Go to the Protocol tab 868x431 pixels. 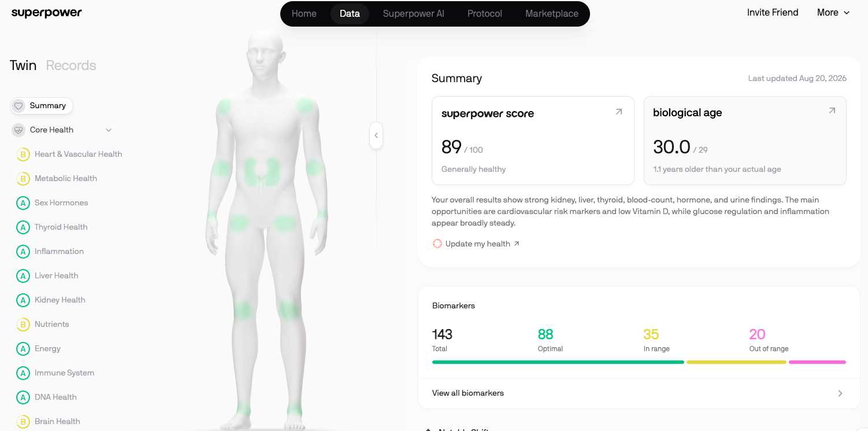pos(484,14)
